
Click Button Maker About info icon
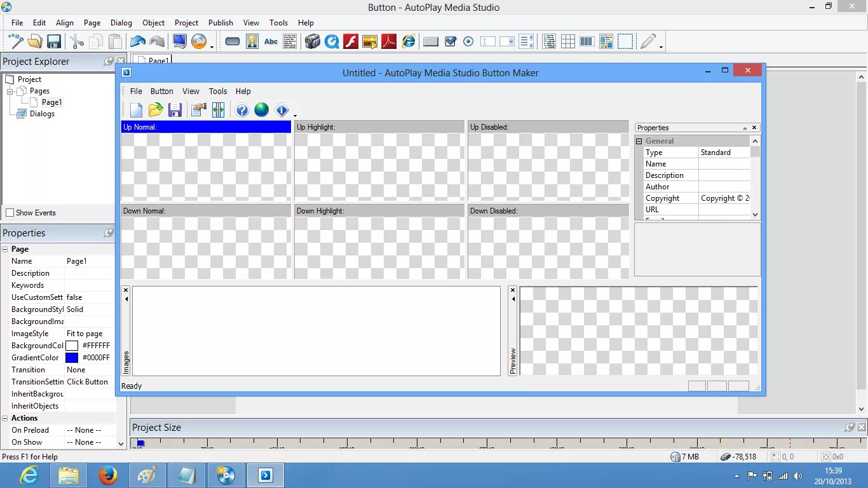[281, 110]
